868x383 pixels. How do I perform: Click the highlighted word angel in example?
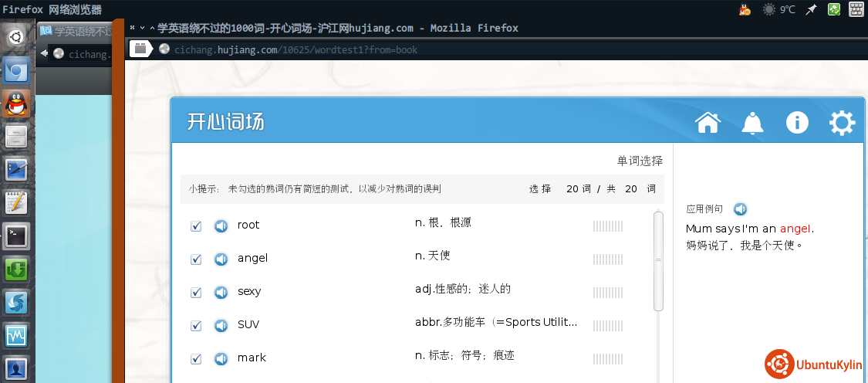(x=795, y=229)
